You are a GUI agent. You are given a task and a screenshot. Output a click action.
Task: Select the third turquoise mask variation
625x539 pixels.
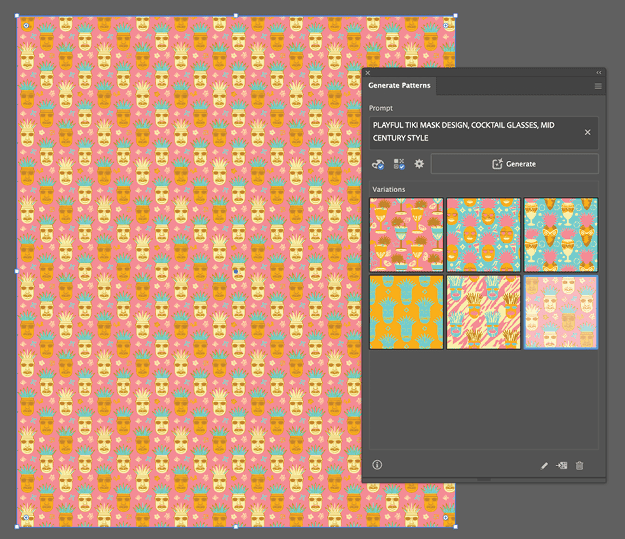560,235
